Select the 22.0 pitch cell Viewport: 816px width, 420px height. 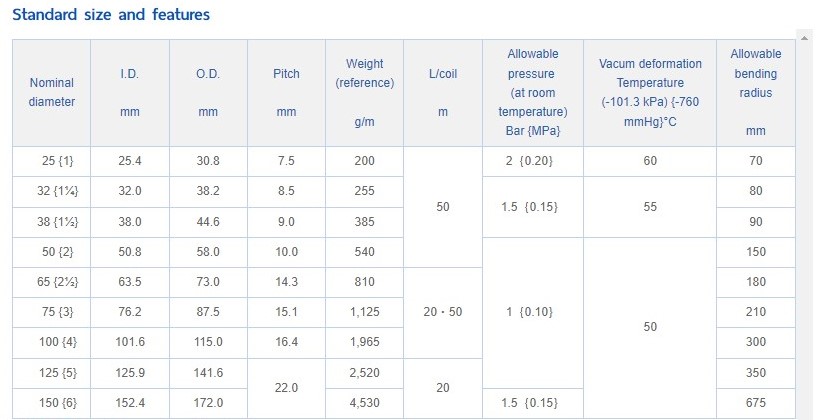pos(286,388)
